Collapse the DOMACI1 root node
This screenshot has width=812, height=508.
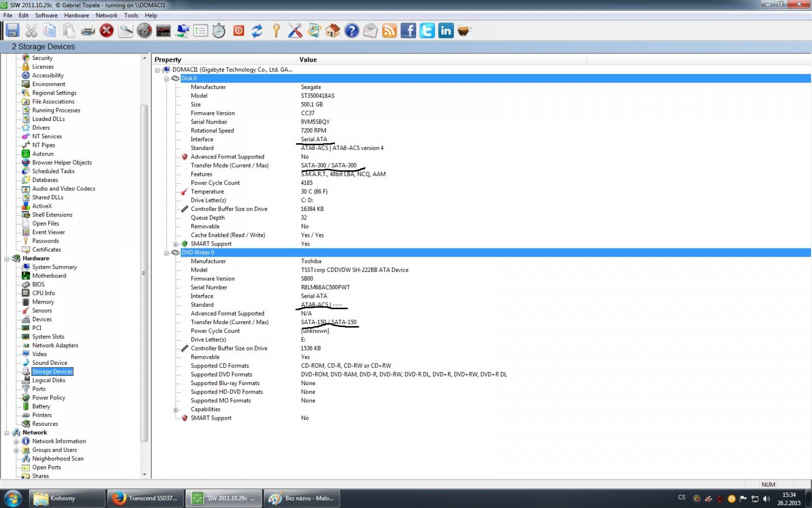pos(157,70)
